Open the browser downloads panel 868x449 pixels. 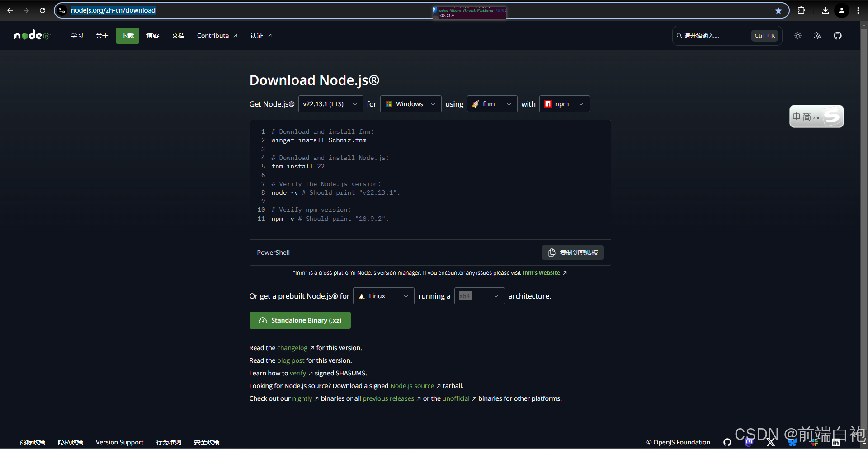tap(826, 10)
